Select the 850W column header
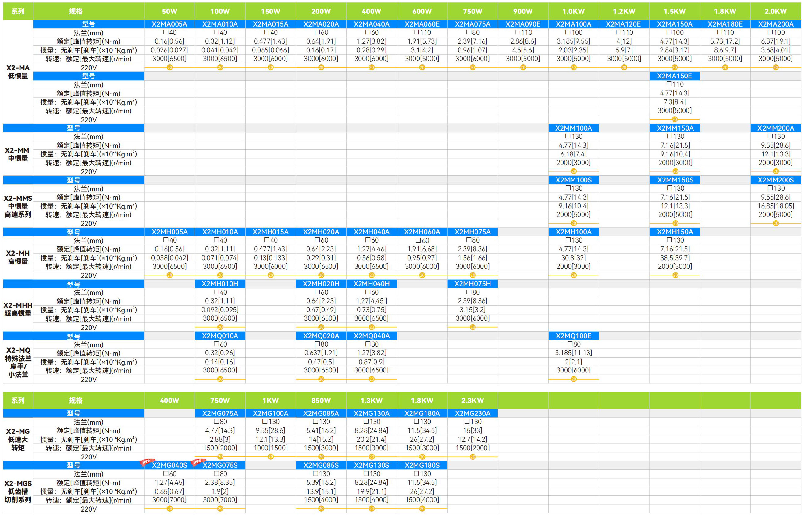Screen dimensions: 812x518 pyautogui.click(x=321, y=401)
